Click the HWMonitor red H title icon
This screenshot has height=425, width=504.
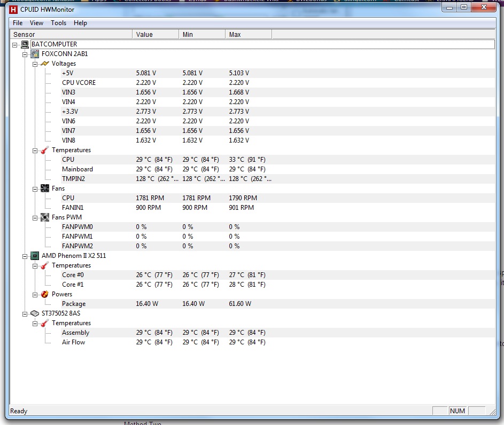click(13, 10)
